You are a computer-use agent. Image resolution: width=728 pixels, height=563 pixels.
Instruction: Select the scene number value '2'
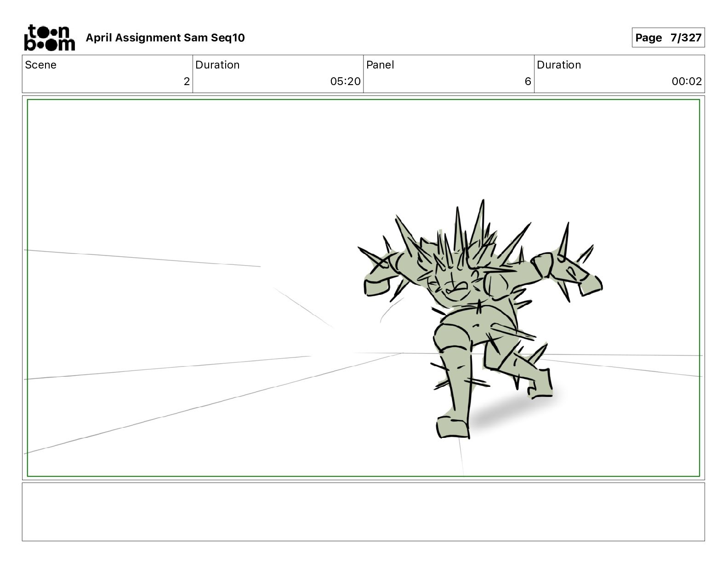point(187,81)
